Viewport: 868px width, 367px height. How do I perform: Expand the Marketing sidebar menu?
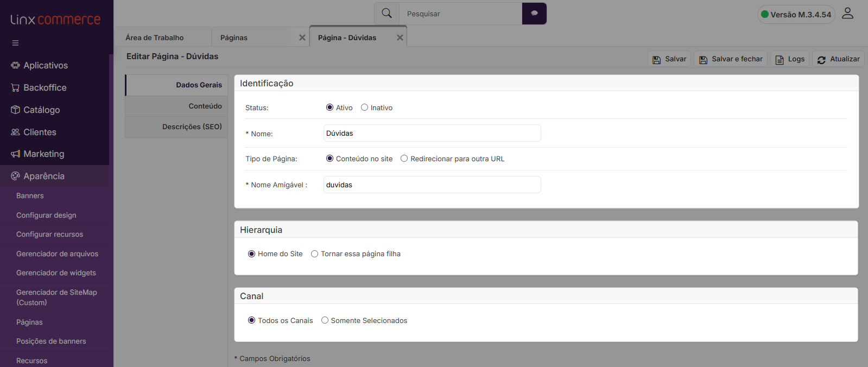(x=54, y=154)
